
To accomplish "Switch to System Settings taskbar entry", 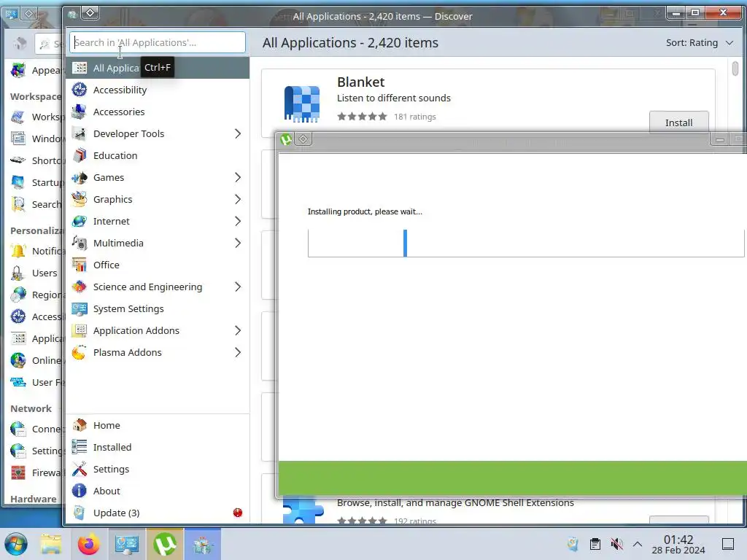I will [127, 544].
